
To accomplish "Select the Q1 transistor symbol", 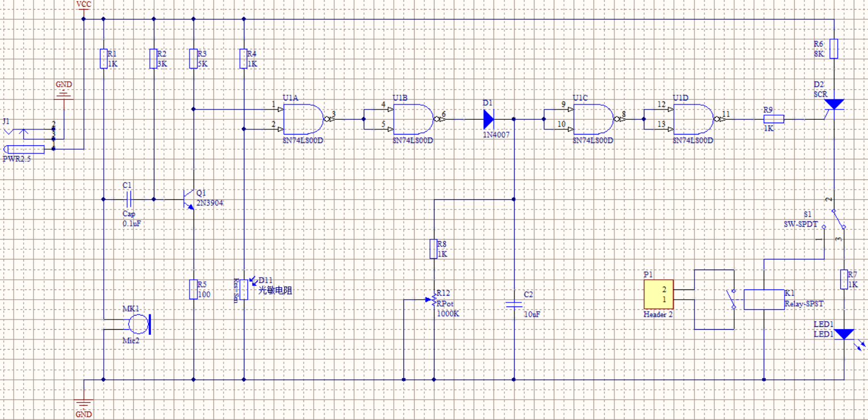I will (189, 199).
